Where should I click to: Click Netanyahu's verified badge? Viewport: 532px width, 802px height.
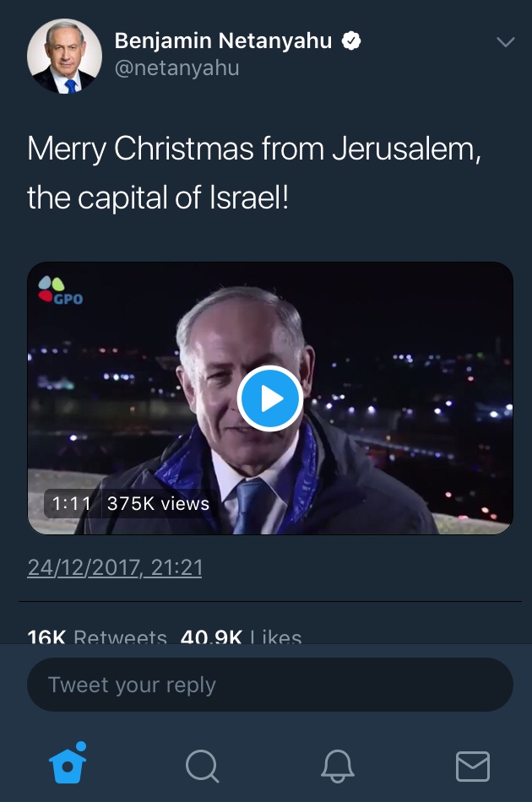coord(352,40)
